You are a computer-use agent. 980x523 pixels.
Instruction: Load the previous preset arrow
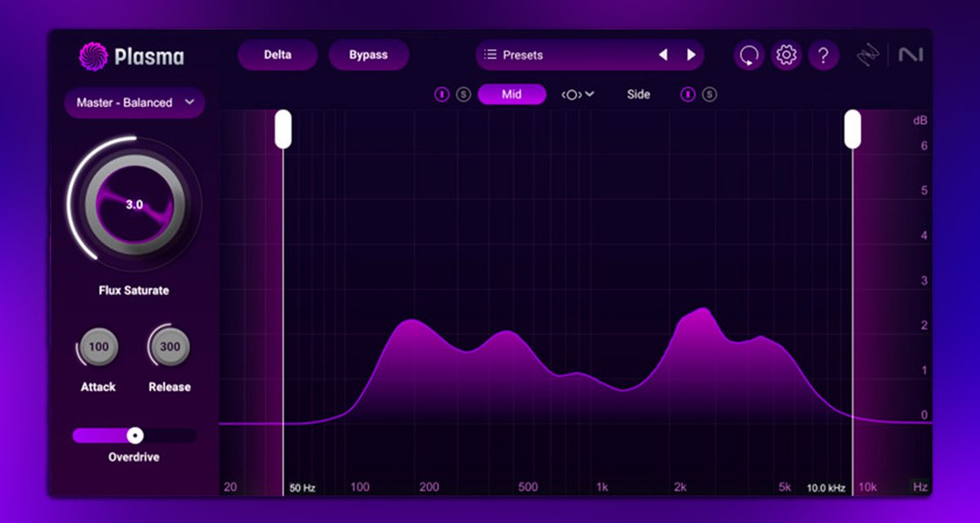663,55
